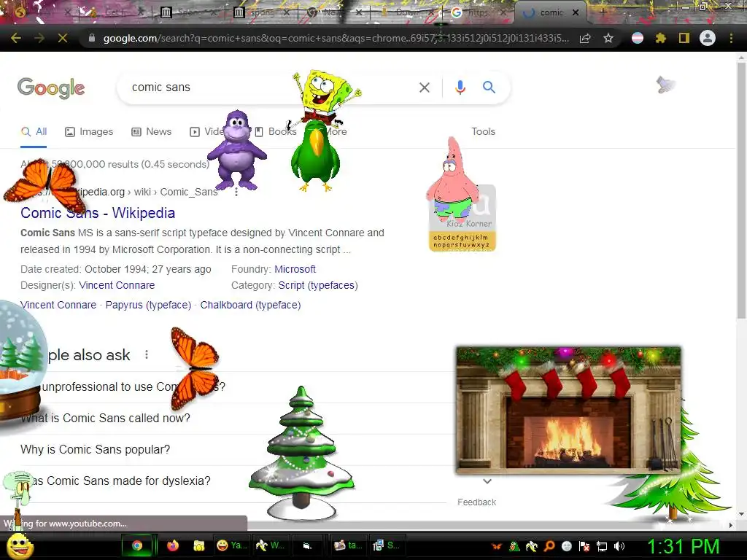Open Chrome from the taskbar

pos(137,545)
